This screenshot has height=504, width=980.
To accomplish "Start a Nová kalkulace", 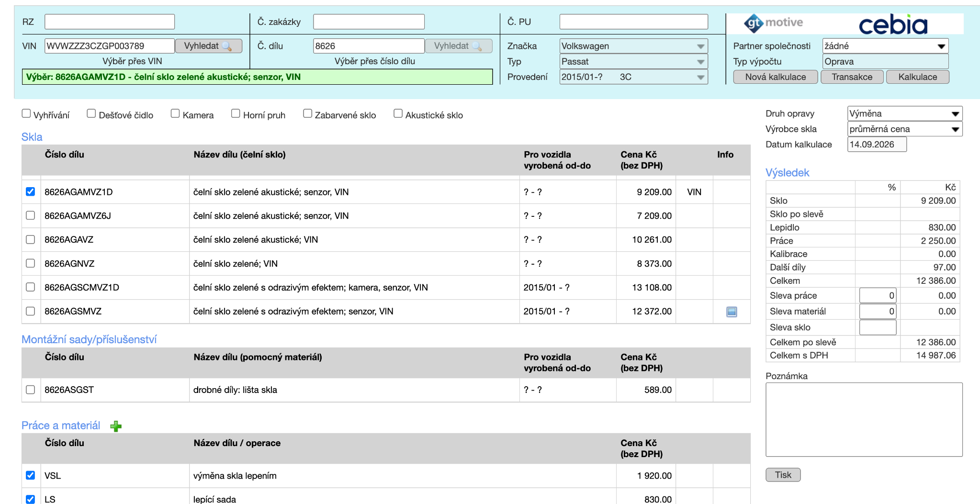I will (775, 77).
